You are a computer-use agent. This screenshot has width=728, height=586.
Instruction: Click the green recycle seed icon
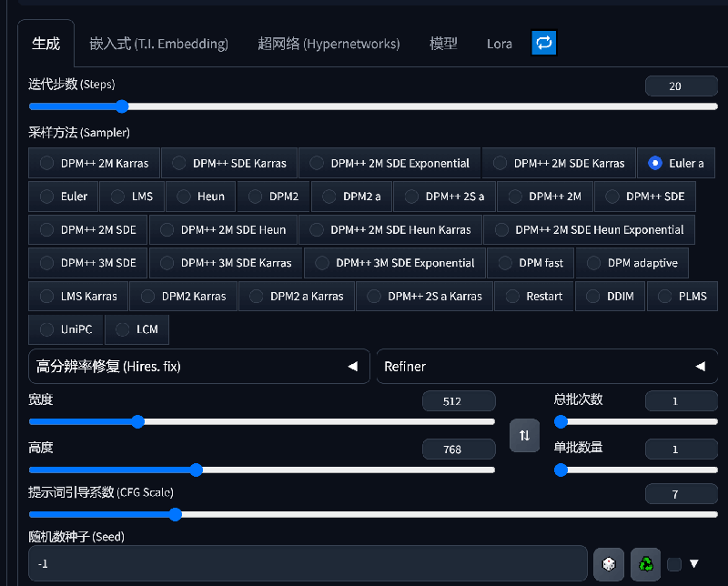click(645, 564)
